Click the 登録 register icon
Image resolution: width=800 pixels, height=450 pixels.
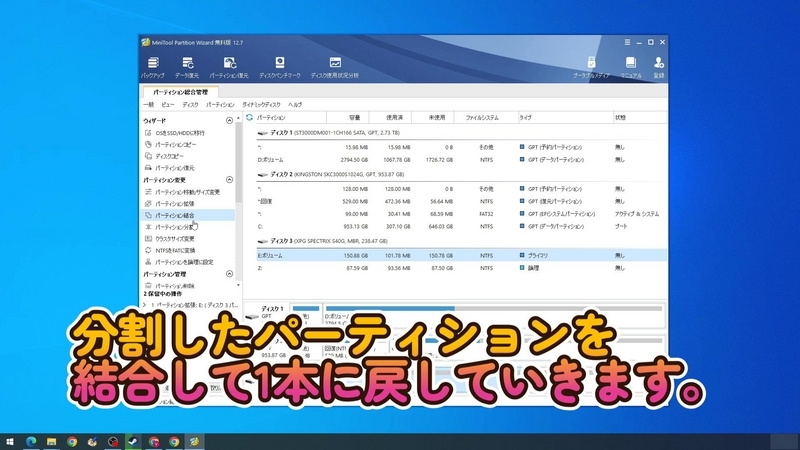coord(659,67)
